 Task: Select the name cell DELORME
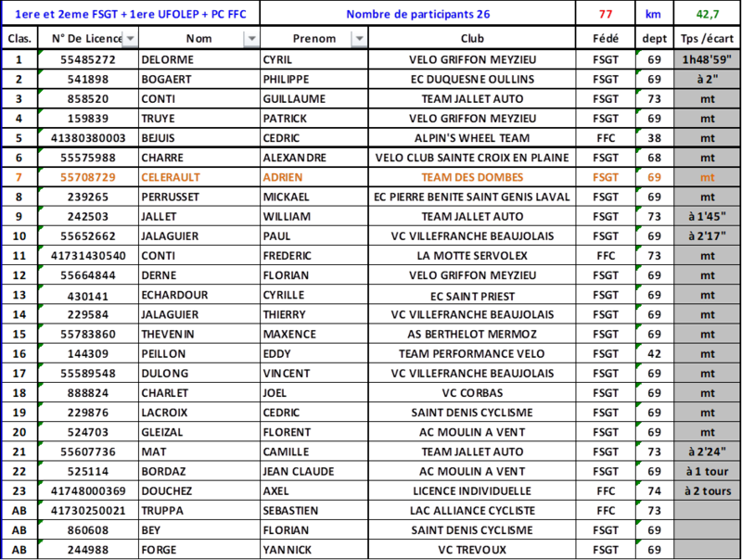pyautogui.click(x=199, y=59)
